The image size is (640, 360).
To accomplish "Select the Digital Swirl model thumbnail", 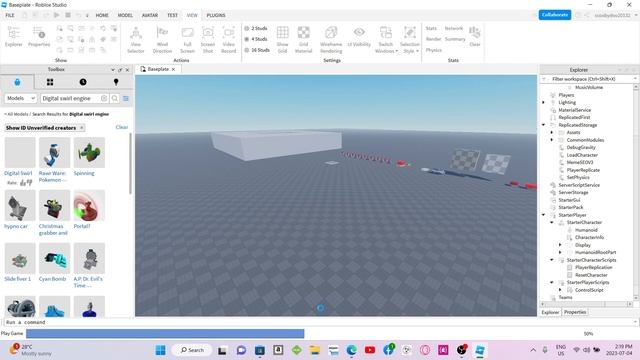I will [x=20, y=153].
